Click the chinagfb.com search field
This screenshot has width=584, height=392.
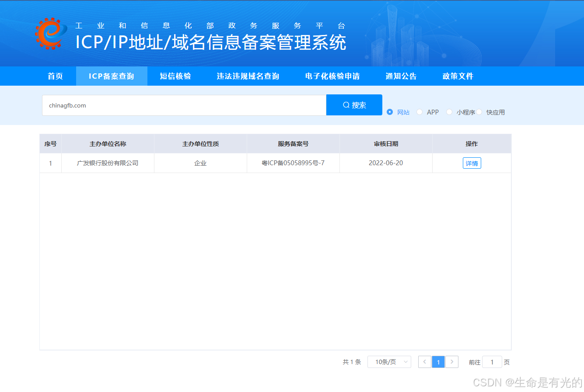point(184,105)
